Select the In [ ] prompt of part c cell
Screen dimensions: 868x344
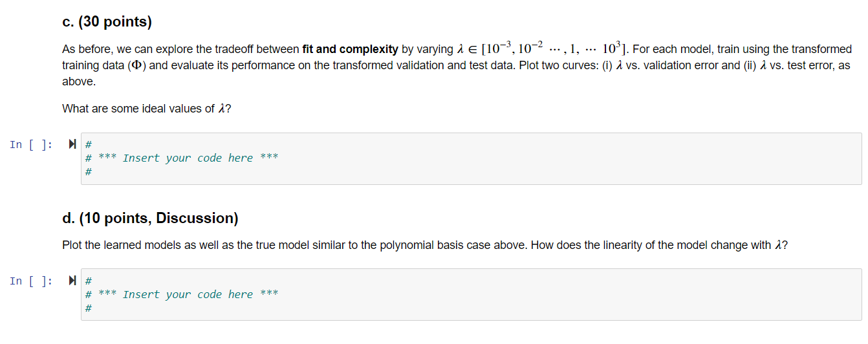pyautogui.click(x=31, y=144)
